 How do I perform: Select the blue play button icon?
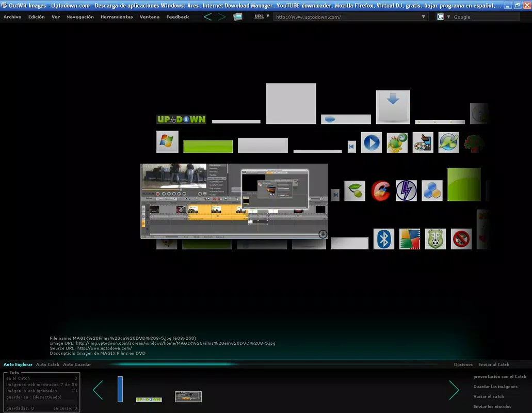[x=371, y=142]
